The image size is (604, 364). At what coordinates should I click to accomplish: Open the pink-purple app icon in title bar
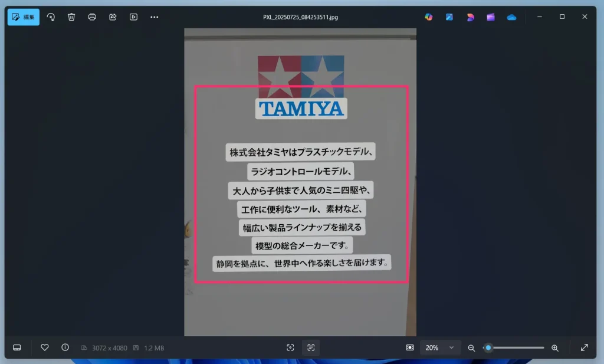click(x=470, y=17)
